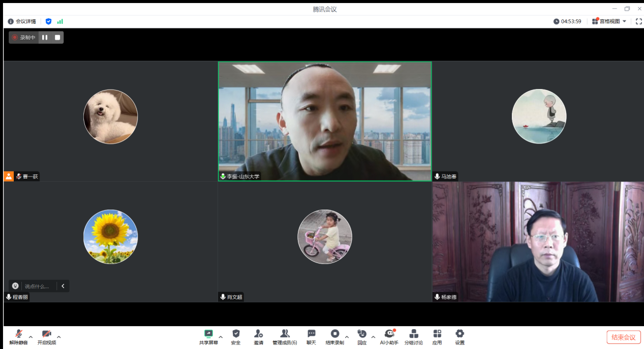Image resolution: width=644 pixels, height=349 pixels.
Task: Unmute microphone via 解除静音
Action: [18, 334]
